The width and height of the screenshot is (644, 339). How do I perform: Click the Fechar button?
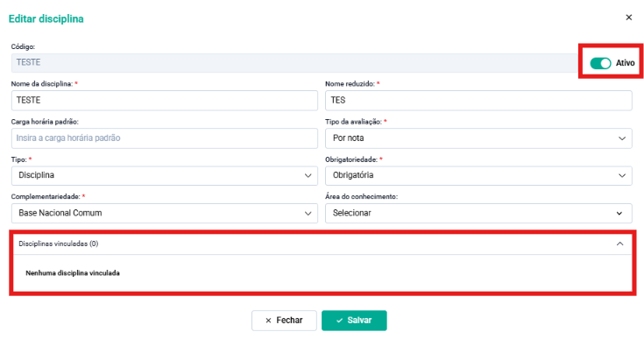pyautogui.click(x=284, y=321)
